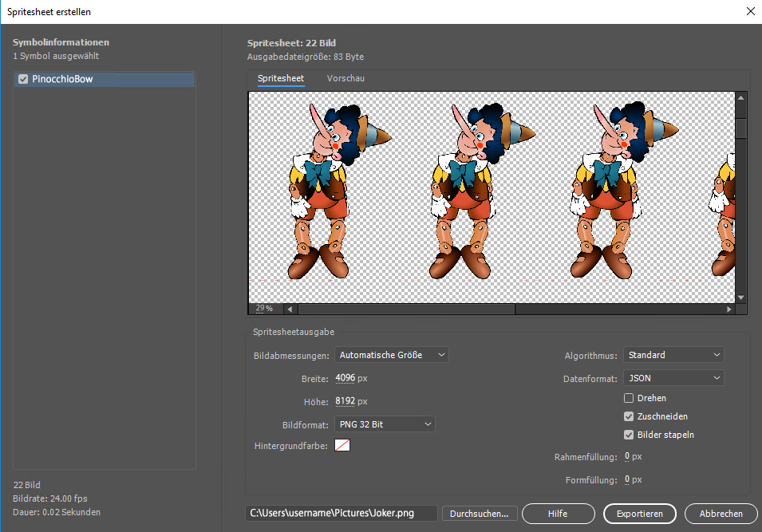The width and height of the screenshot is (762, 532).
Task: Open the Hintergrundfarbe color swatch
Action: click(342, 446)
